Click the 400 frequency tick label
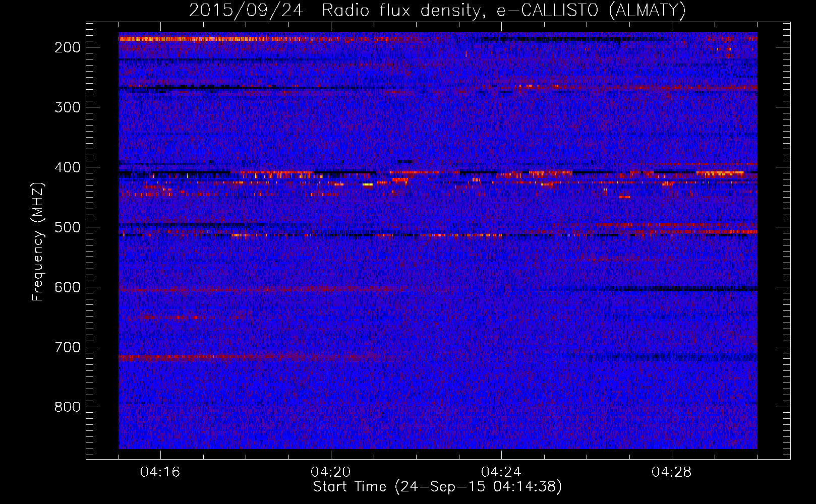Screen dimensions: 816x504 (68, 167)
